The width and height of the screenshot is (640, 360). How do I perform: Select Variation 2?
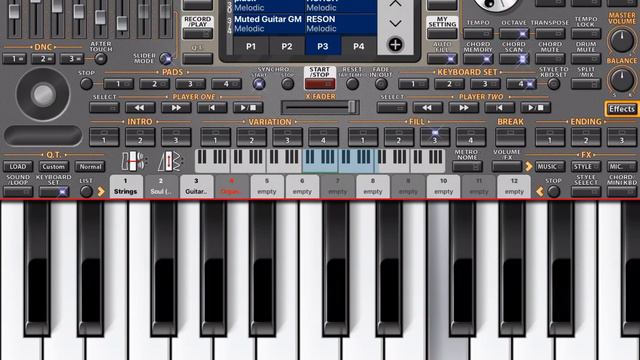[x=251, y=137]
